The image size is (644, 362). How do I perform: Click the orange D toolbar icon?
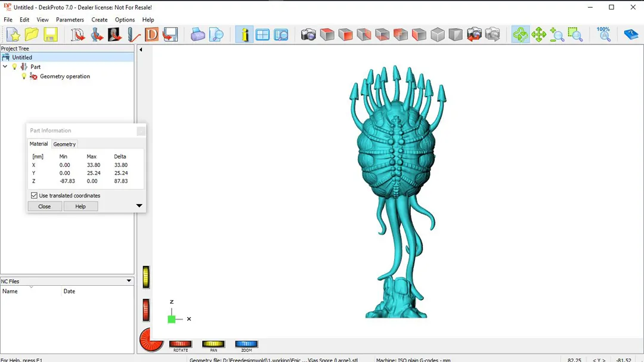point(152,35)
